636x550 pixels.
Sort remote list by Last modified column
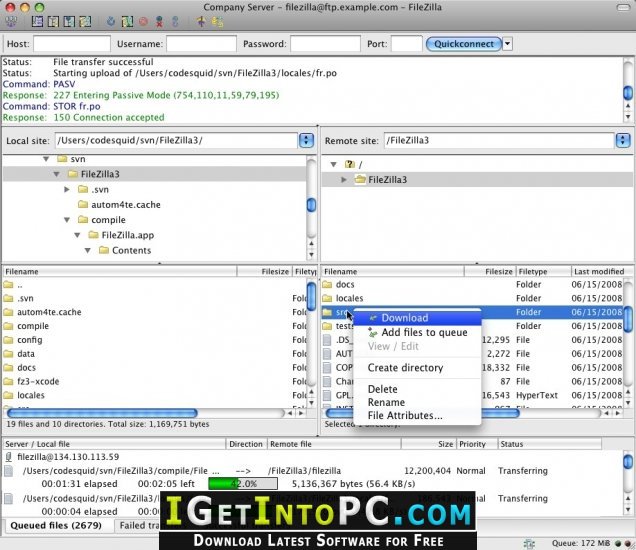pyautogui.click(x=602, y=271)
